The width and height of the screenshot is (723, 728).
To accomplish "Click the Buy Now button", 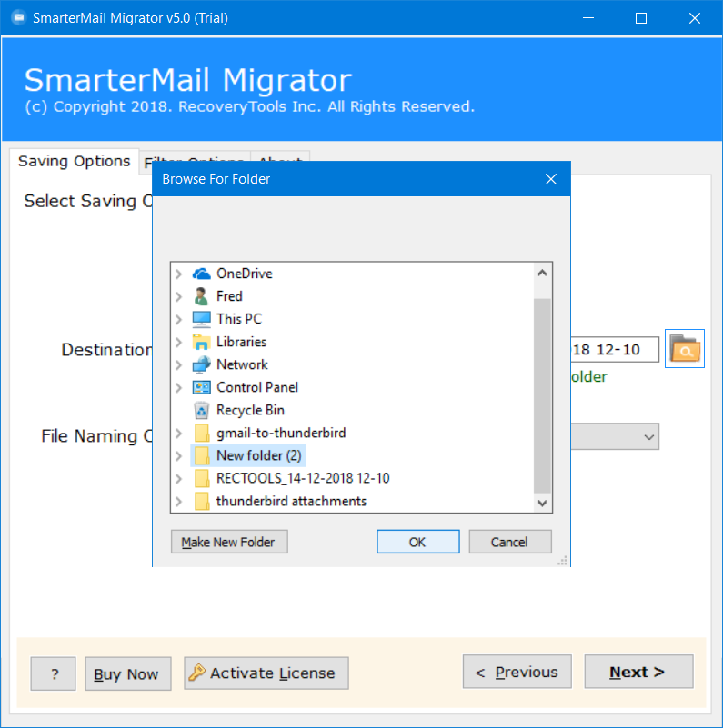I will (128, 673).
